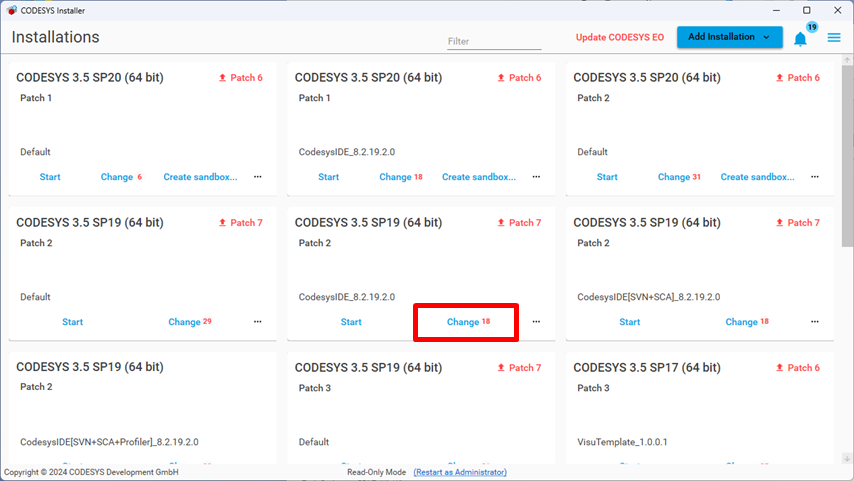Click Change 18 on SP19 CodesysIDE_8.2.19.2.0 card
Viewport: 854px width, 481px height.
[x=468, y=321]
